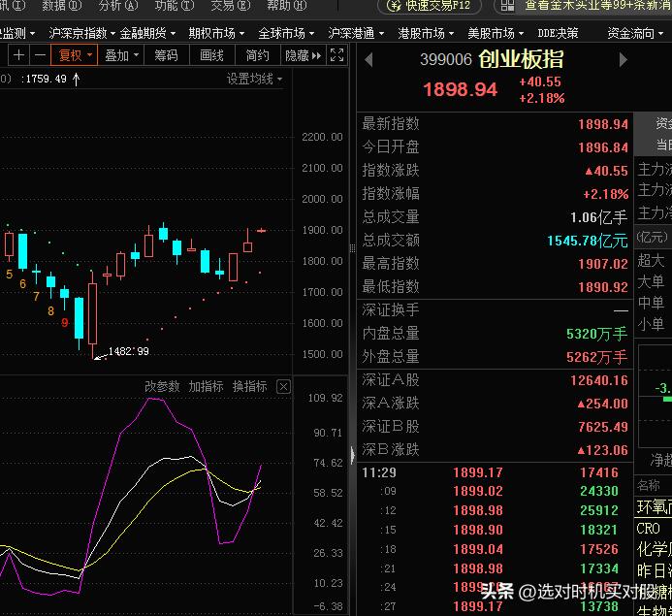Screen dimensions: 672x616
Task: Switch to 简约 simple view
Action: tap(257, 55)
